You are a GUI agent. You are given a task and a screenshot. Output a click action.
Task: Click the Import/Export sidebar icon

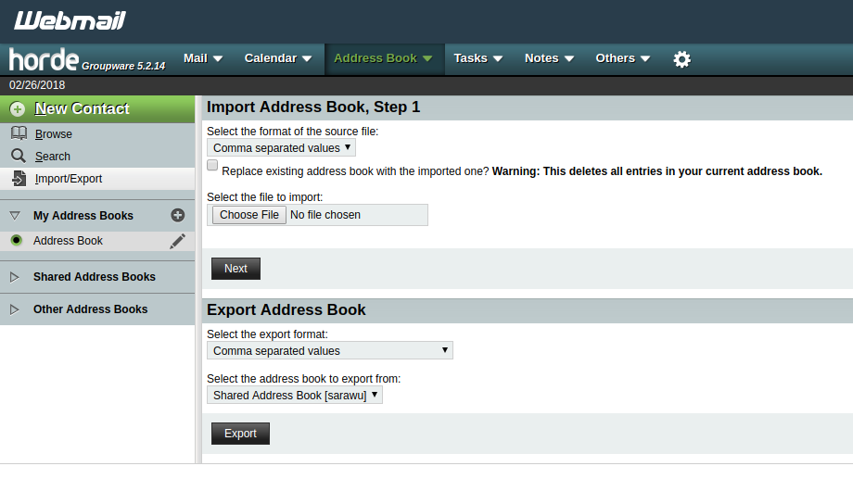click(19, 178)
